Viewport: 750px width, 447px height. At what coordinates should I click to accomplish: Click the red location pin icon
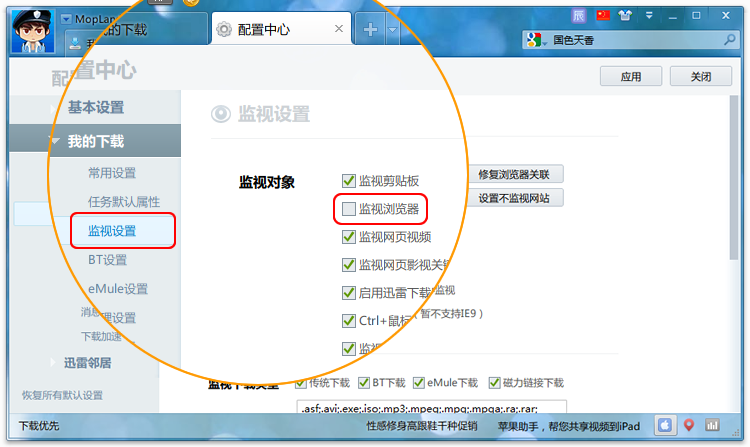(689, 425)
